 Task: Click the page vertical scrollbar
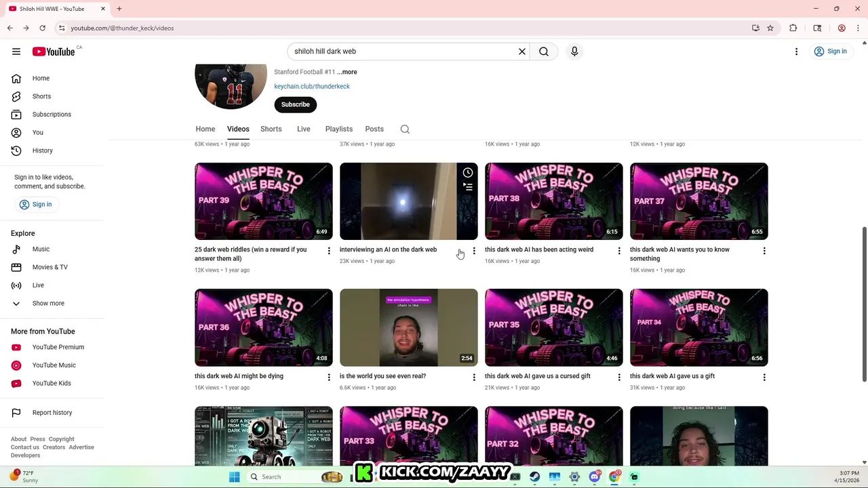(864, 304)
